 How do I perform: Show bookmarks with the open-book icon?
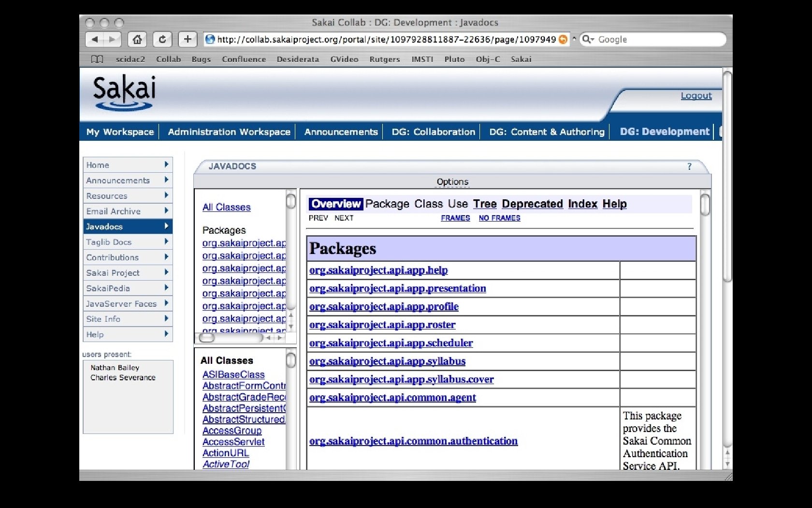97,59
